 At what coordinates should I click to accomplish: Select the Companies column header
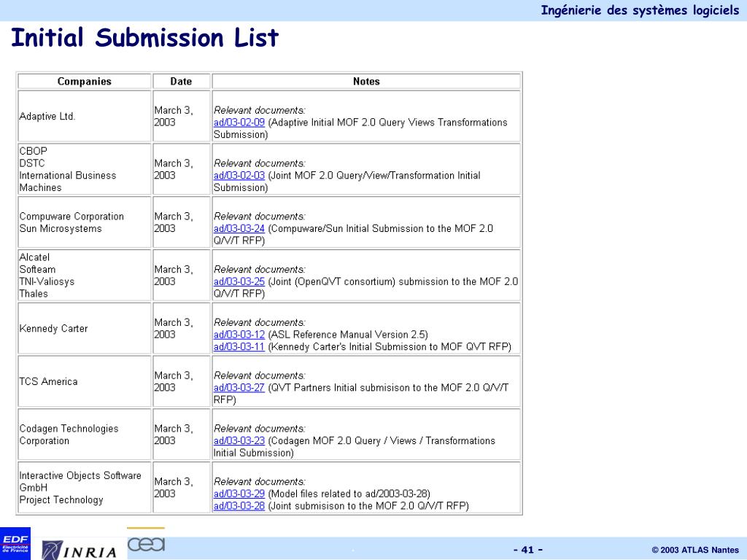[85, 82]
